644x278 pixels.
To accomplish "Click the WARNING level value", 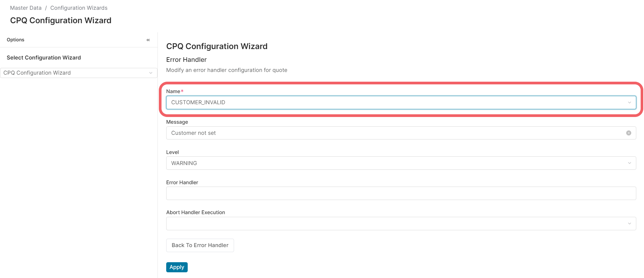I will (184, 163).
